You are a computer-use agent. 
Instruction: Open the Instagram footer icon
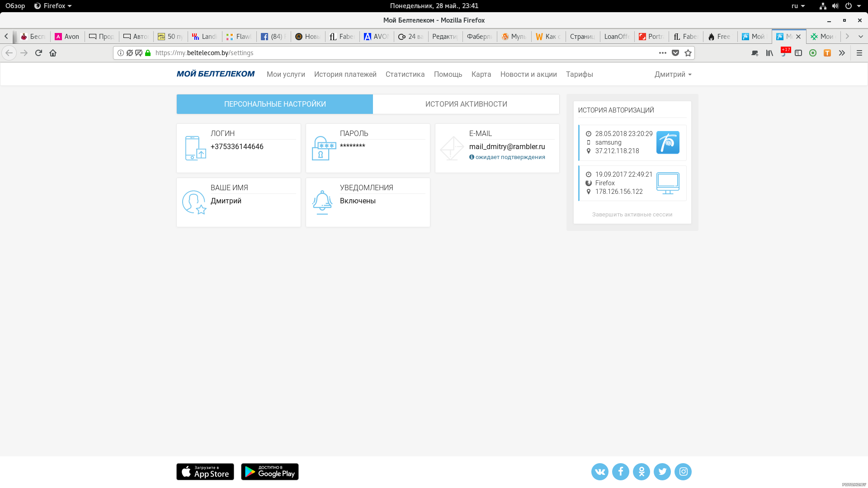coord(683,472)
